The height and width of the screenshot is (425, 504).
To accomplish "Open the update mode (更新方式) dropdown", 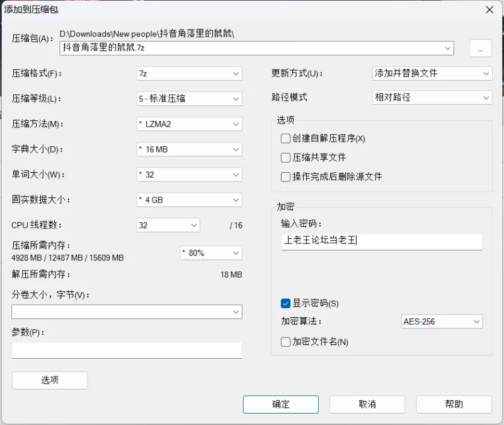I will (432, 74).
